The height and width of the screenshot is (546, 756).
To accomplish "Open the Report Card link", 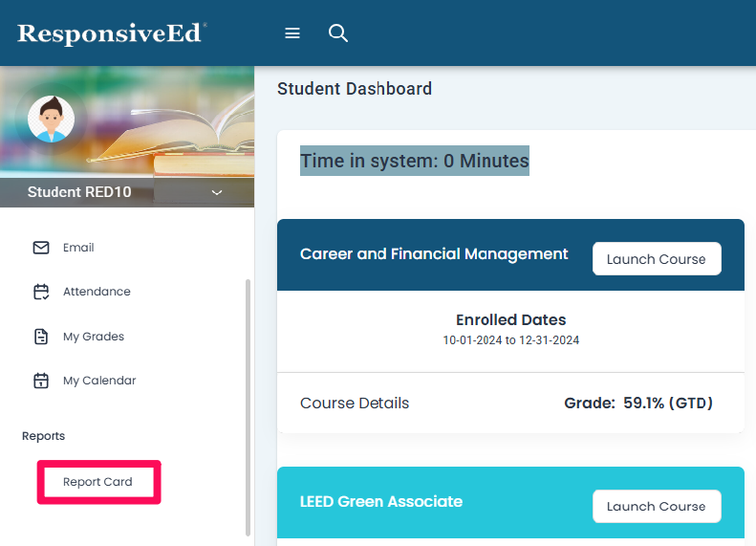I will point(97,482).
